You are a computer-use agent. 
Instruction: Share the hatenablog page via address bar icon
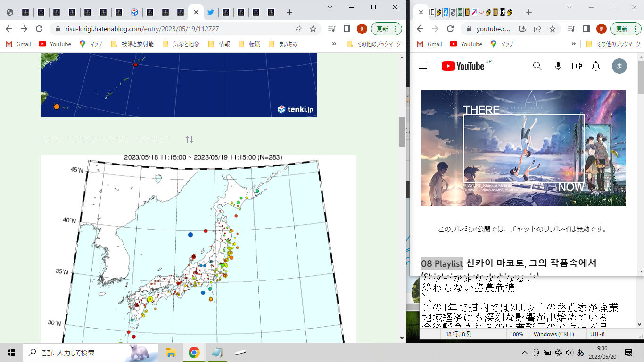tap(298, 29)
